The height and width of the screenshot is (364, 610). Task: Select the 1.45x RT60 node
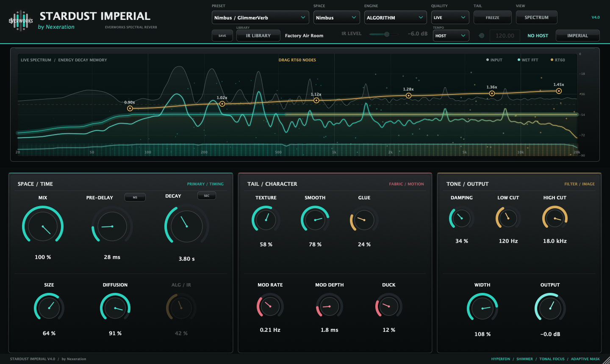click(x=559, y=91)
